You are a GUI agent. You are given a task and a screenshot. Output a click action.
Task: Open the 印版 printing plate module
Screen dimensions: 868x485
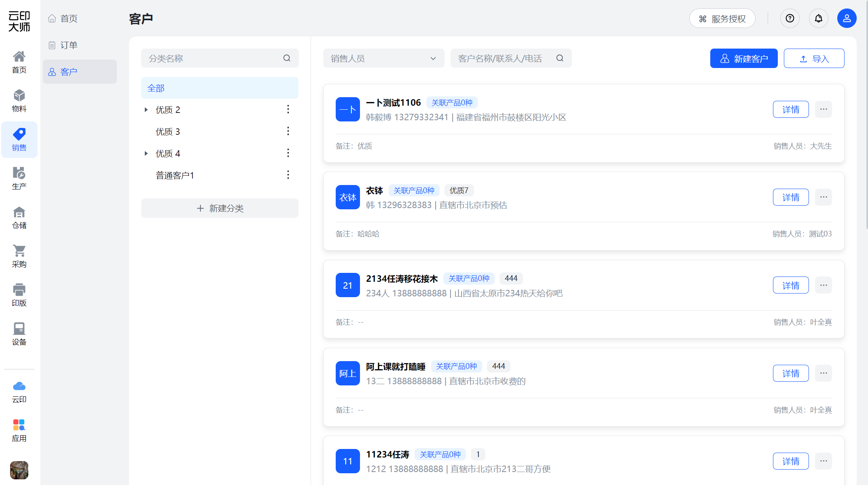coord(19,295)
